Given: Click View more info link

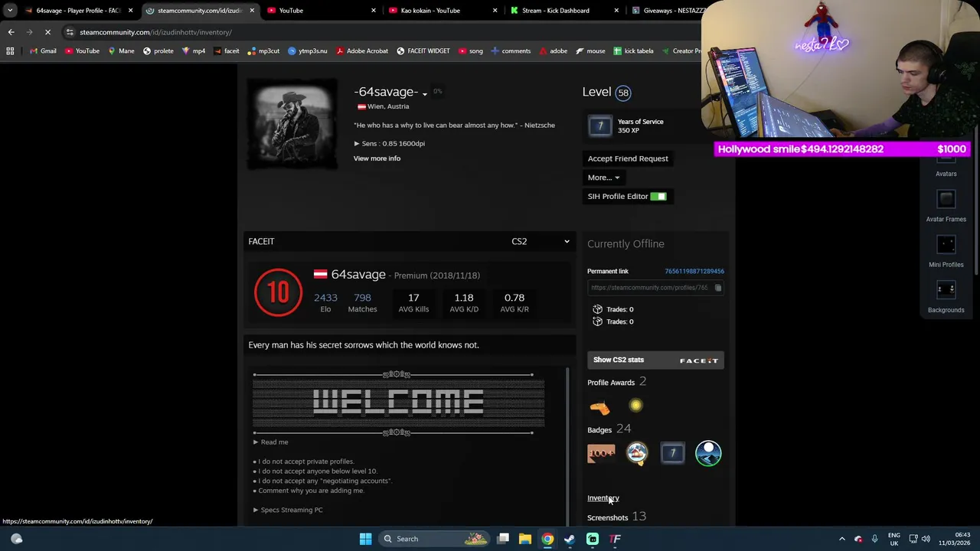Looking at the screenshot, I should [x=377, y=158].
